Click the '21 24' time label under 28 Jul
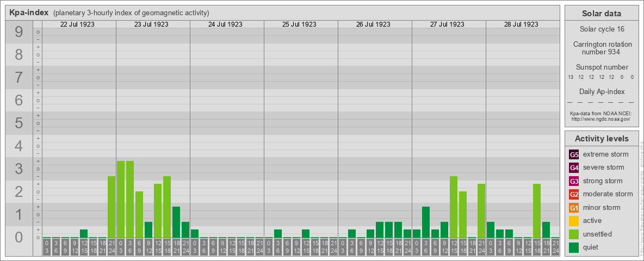The height and width of the screenshot is (261, 644). 555,247
